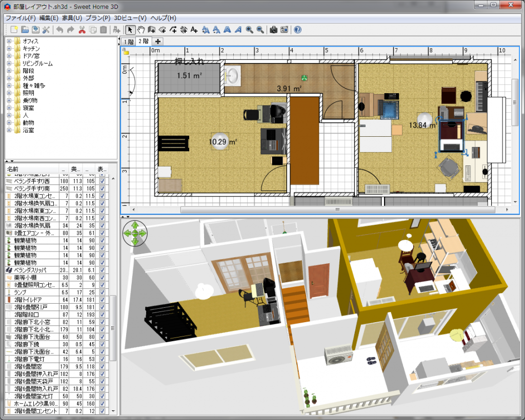Click the Add text tool icon
525x420 pixels.
coord(194,30)
